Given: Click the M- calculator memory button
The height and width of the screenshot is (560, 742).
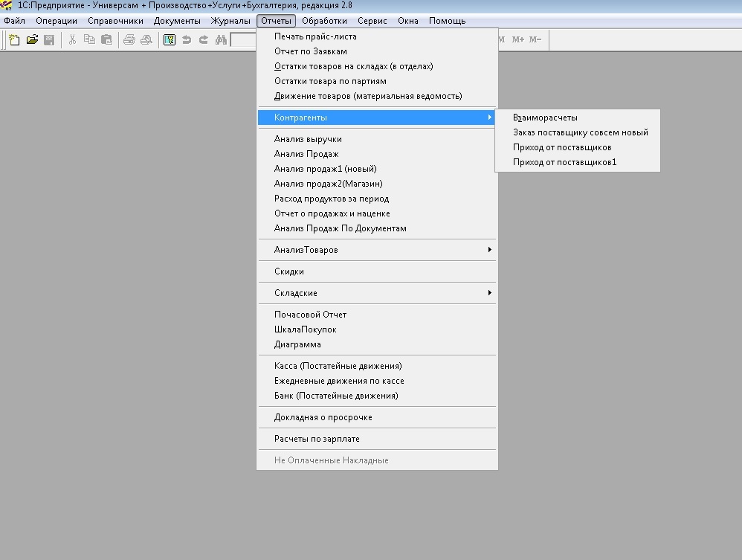Looking at the screenshot, I should point(535,39).
